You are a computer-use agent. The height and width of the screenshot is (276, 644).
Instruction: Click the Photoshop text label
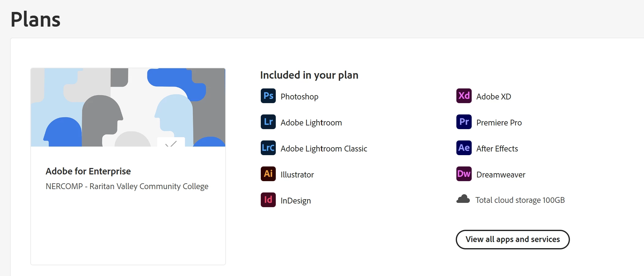click(299, 97)
